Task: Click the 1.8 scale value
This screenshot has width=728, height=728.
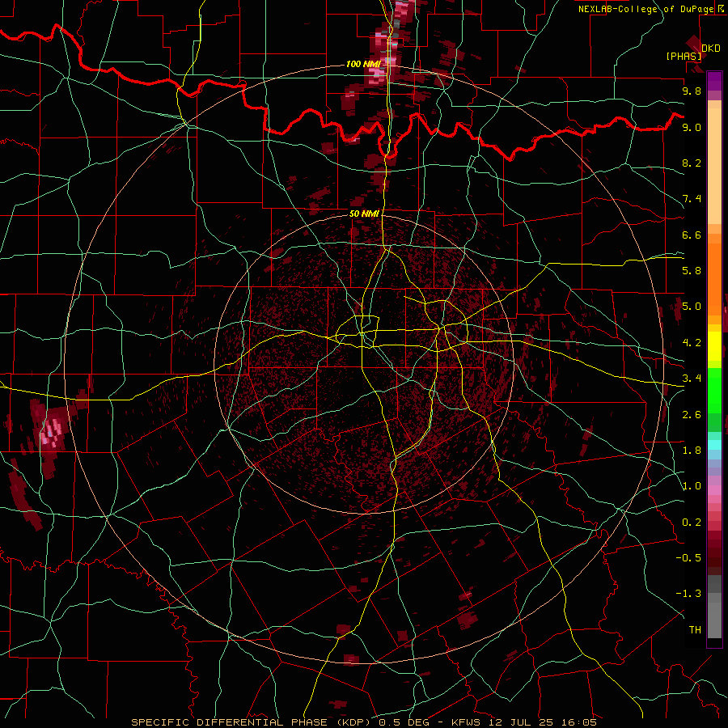Action: click(x=692, y=451)
